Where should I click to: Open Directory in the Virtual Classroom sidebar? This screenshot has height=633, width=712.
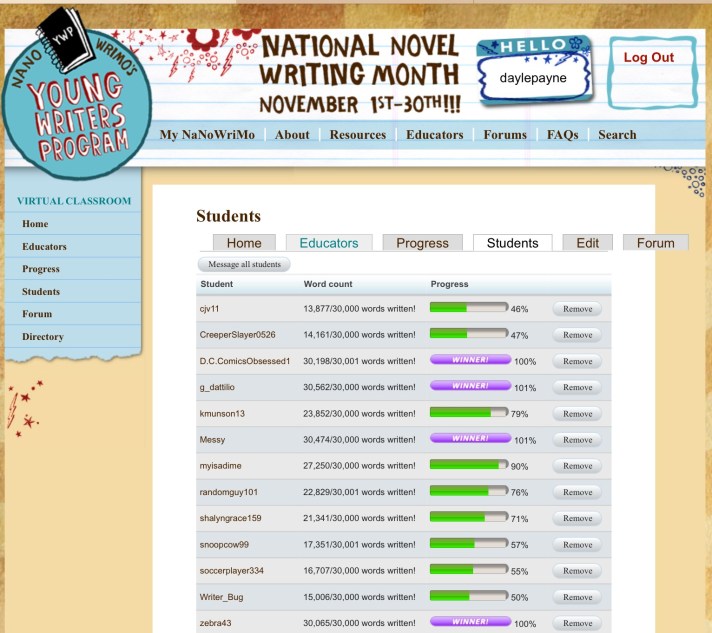click(x=43, y=337)
